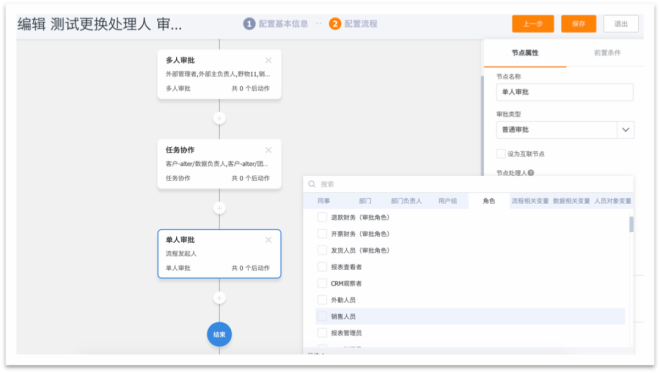The width and height of the screenshot is (660, 373).
Task: Check the 报表查看者 role checkbox
Action: pos(322,267)
